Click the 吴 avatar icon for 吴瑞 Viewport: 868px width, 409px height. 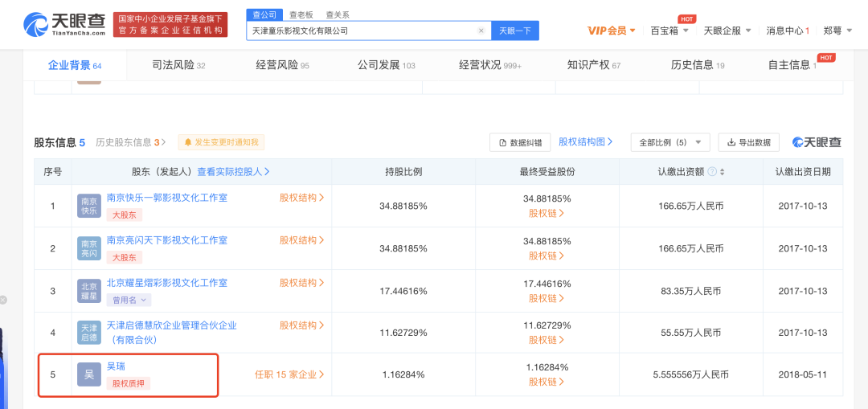tap(89, 374)
